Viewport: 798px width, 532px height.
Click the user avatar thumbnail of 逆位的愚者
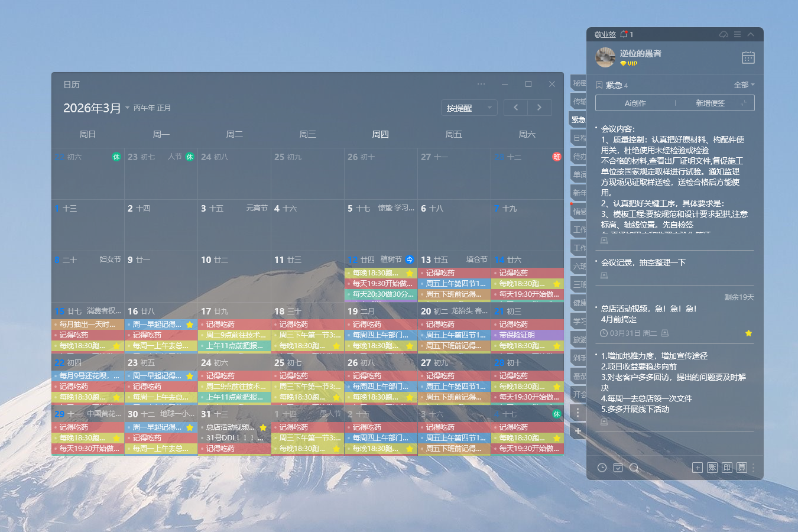pyautogui.click(x=605, y=57)
